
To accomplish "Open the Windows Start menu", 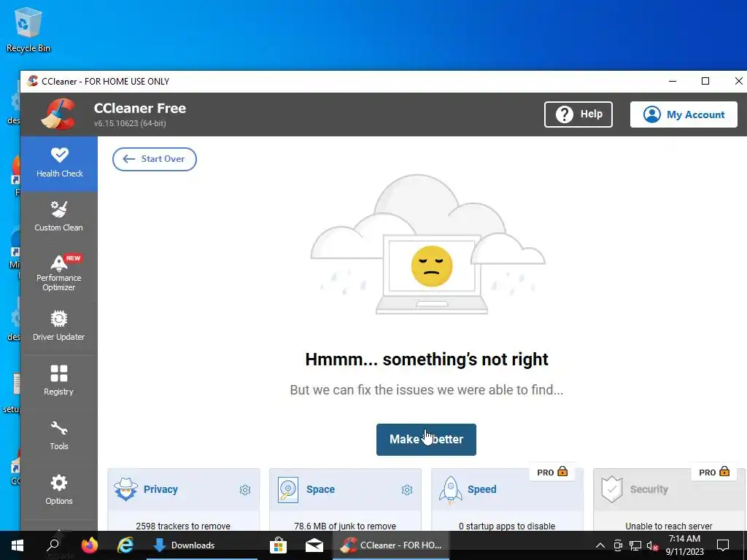I will (18, 545).
